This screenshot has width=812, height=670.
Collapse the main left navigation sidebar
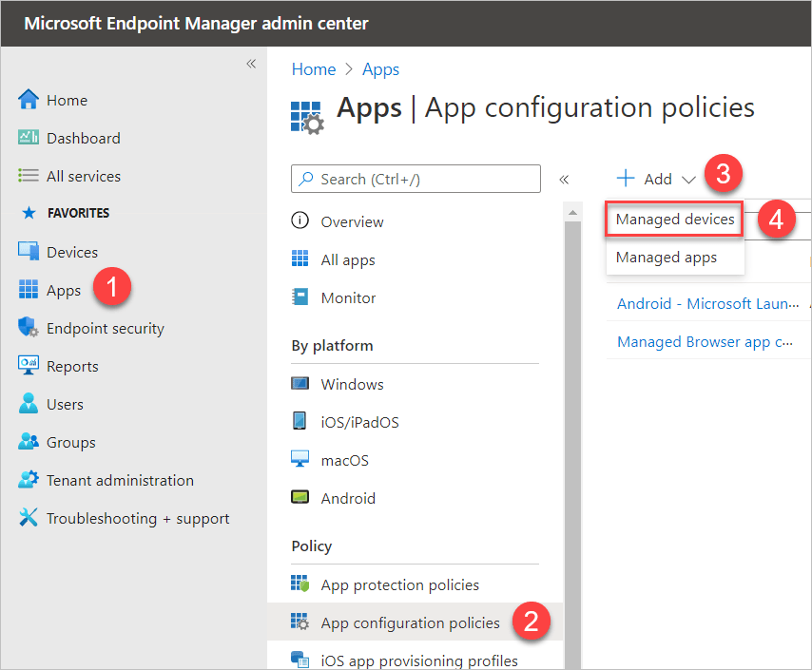[251, 64]
